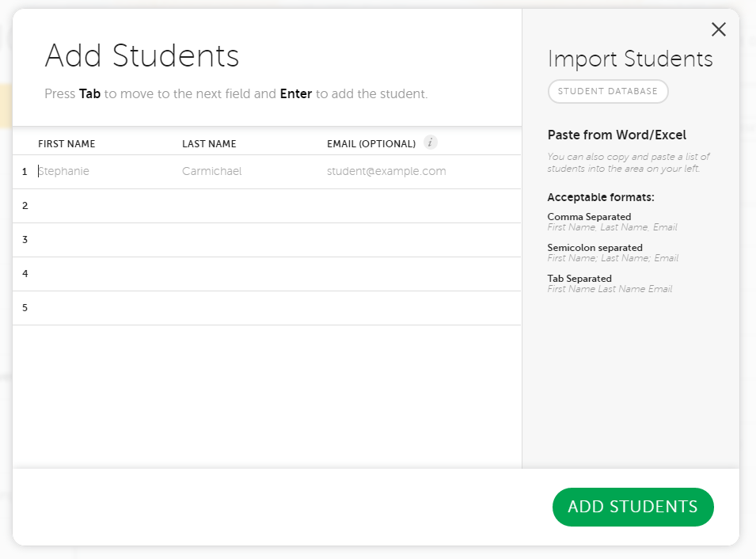Select the Last Name field in row 1
Image resolution: width=756 pixels, height=559 pixels.
247,172
